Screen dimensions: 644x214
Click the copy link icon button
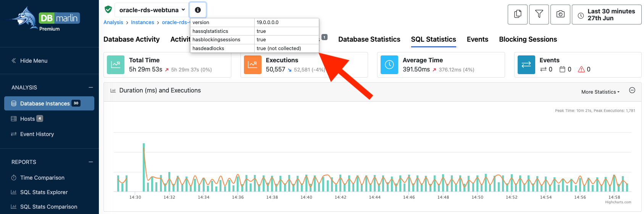518,15
